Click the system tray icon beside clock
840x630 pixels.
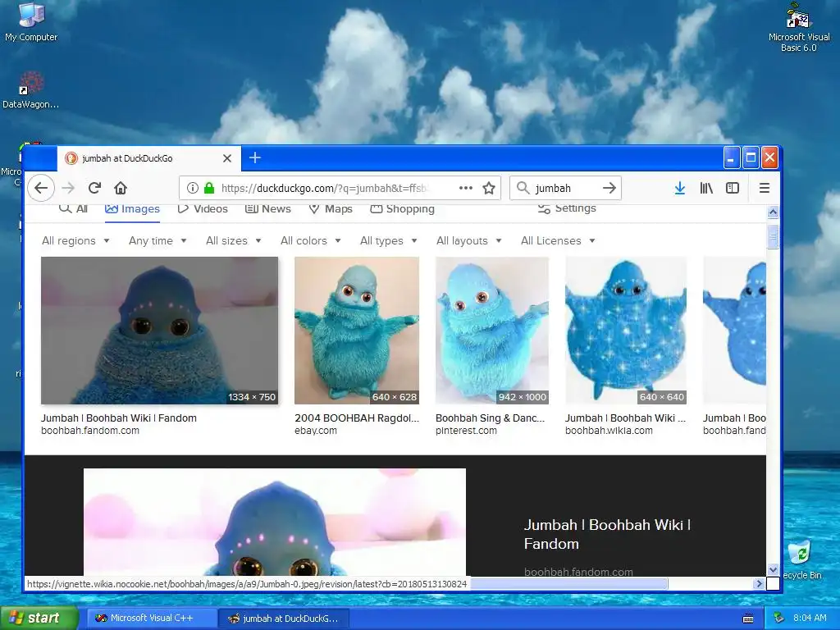pos(779,619)
